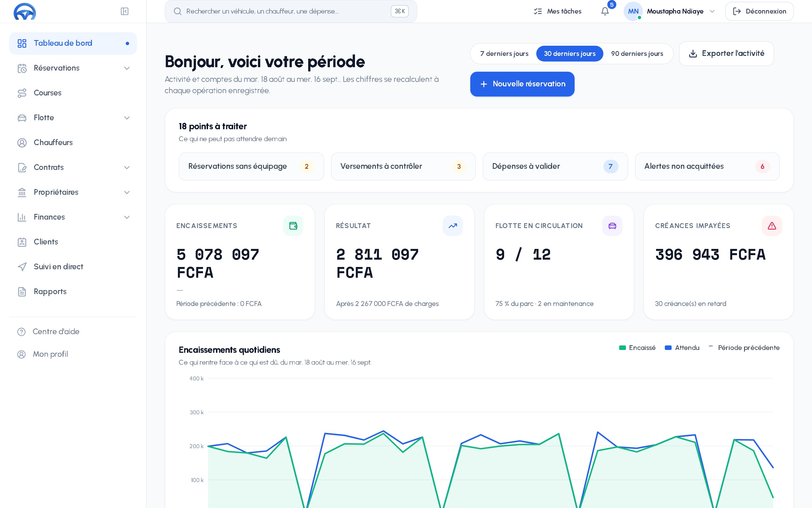The image size is (812, 508).
Task: Focus the vehicle search field
Action: click(x=291, y=11)
